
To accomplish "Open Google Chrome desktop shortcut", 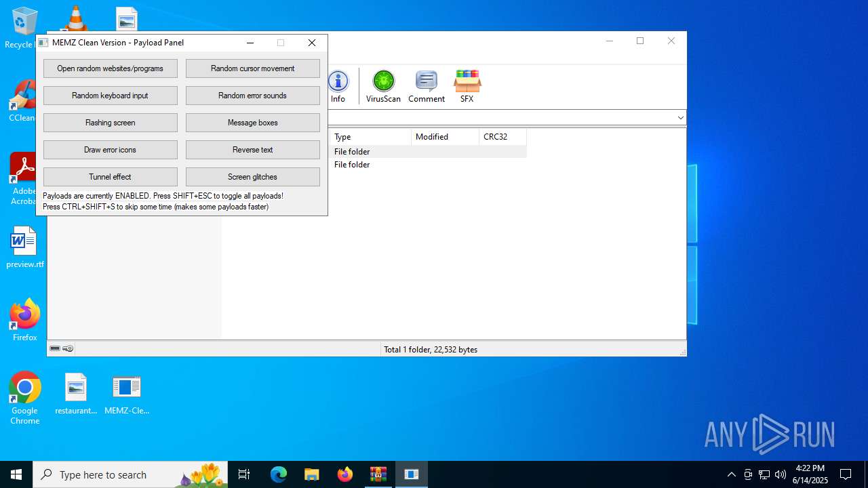I will [x=25, y=398].
